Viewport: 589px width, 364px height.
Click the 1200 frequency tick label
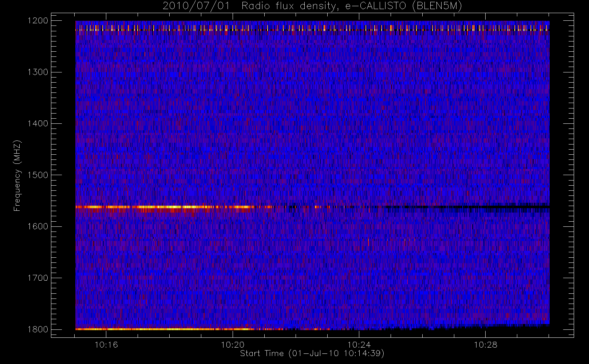point(38,21)
